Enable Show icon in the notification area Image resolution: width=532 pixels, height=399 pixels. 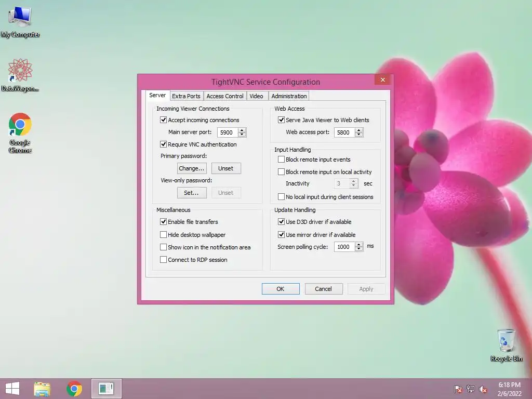coord(163,247)
